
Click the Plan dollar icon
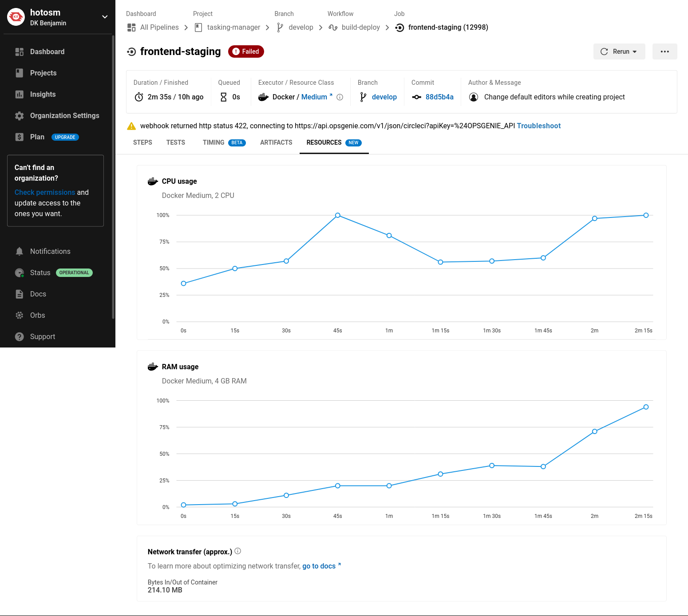pyautogui.click(x=20, y=137)
